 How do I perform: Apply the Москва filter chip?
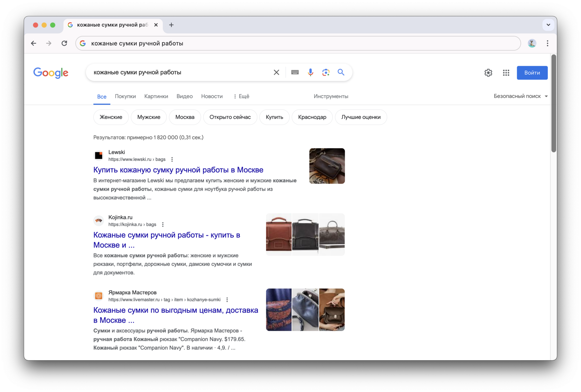coord(185,117)
